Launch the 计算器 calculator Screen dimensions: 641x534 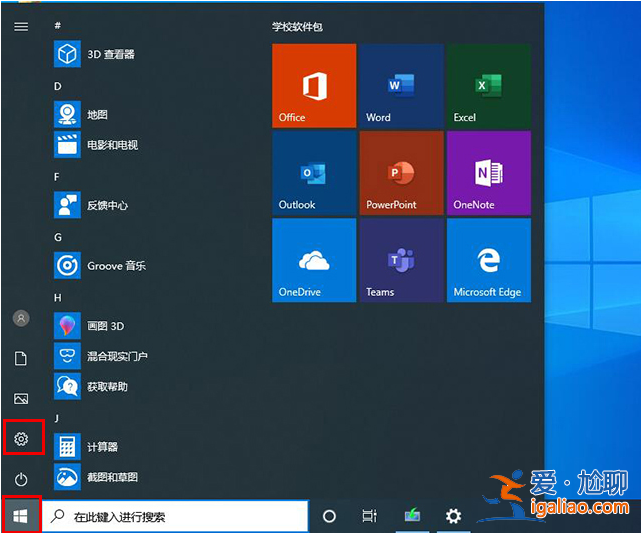(x=86, y=447)
